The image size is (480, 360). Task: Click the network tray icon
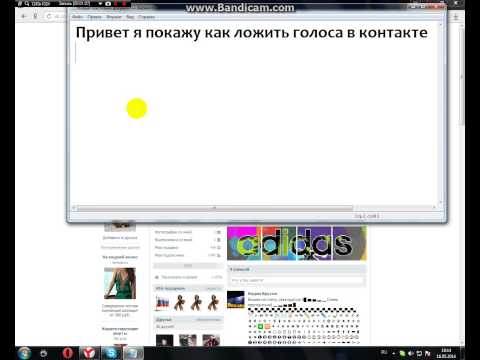(419, 353)
